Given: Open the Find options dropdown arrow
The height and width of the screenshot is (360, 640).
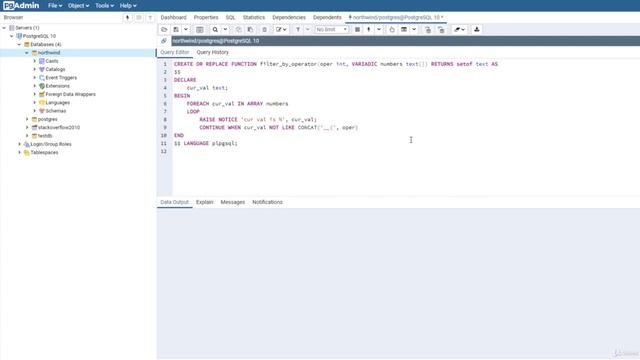Looking at the screenshot, I should pyautogui.click(x=225, y=29).
